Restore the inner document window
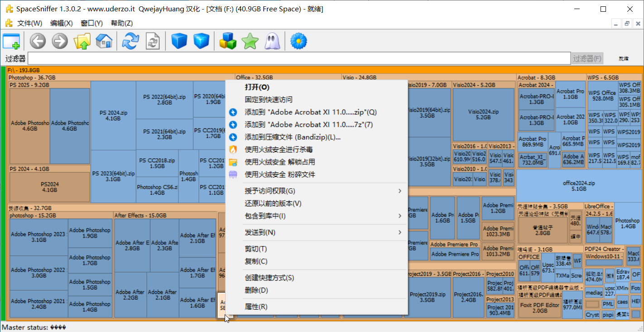Viewport: 644px width, 332px height. (627, 24)
